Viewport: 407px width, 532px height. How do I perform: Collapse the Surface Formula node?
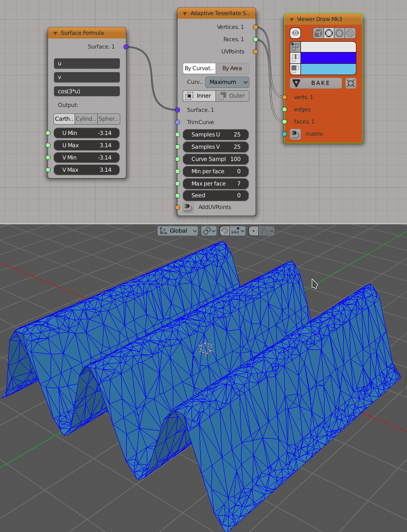(x=55, y=33)
